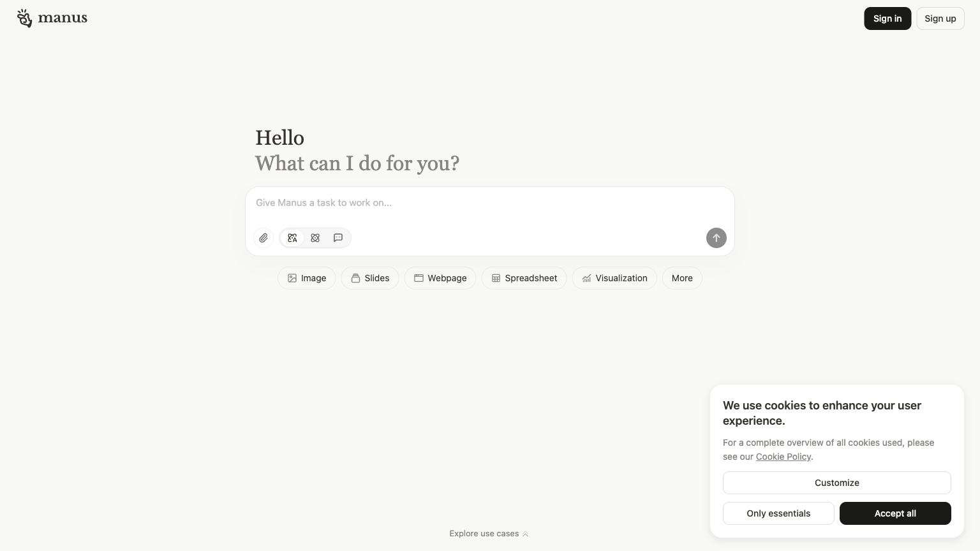Viewport: 980px width, 551px height.
Task: Switch to chat mode speech bubble icon
Action: 338,238
